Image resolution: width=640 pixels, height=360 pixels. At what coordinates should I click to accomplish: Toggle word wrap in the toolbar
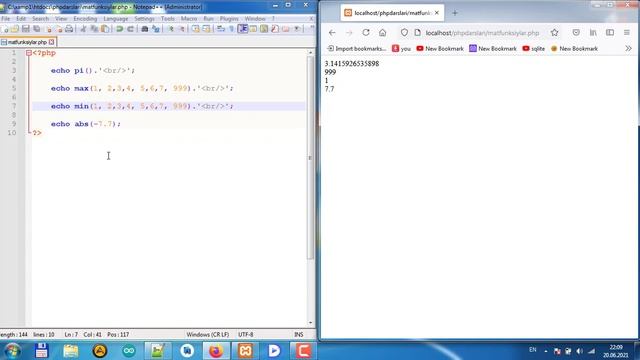click(221, 29)
